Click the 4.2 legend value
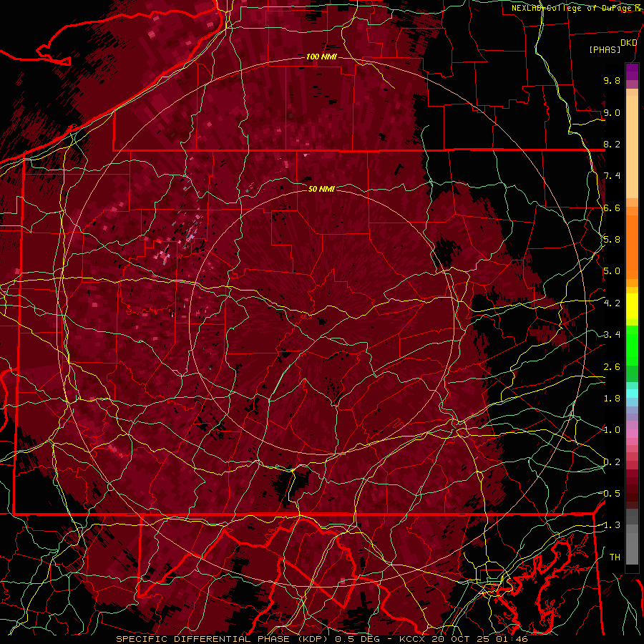 (x=612, y=303)
